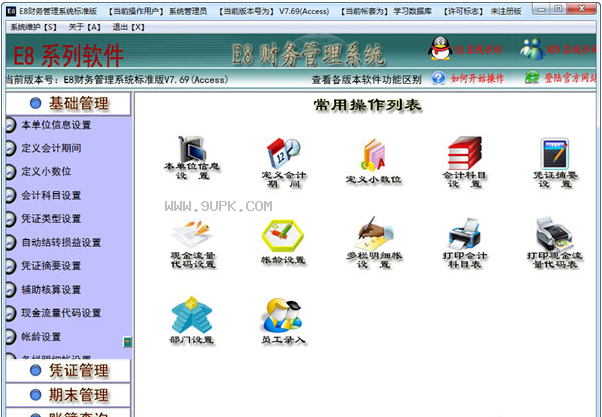Click the 如何开始操作 link

477,78
